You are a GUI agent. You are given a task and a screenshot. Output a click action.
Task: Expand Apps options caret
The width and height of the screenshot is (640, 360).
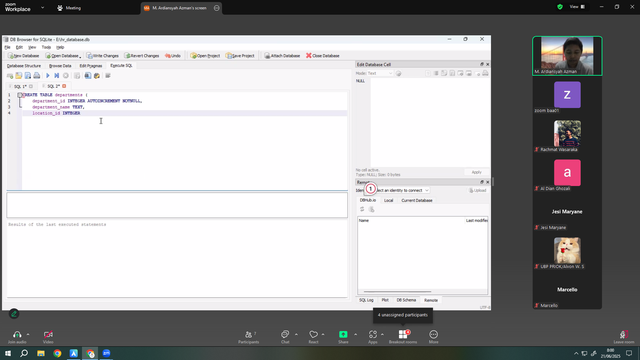click(382, 334)
